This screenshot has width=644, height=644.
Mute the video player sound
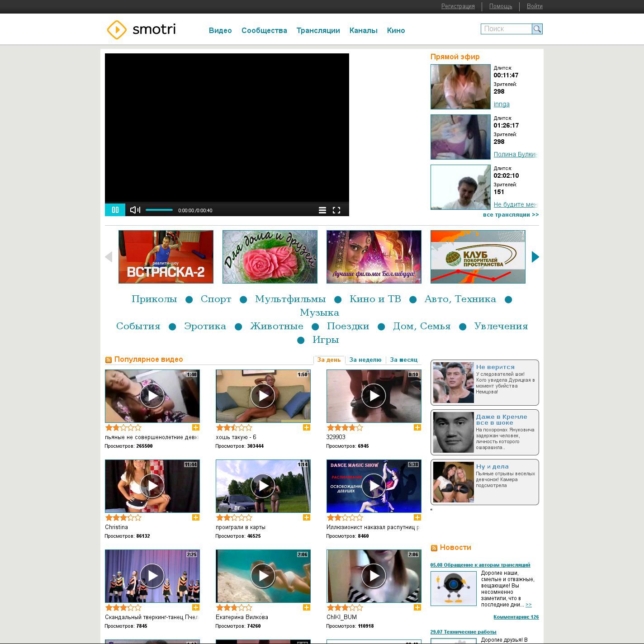pos(135,210)
